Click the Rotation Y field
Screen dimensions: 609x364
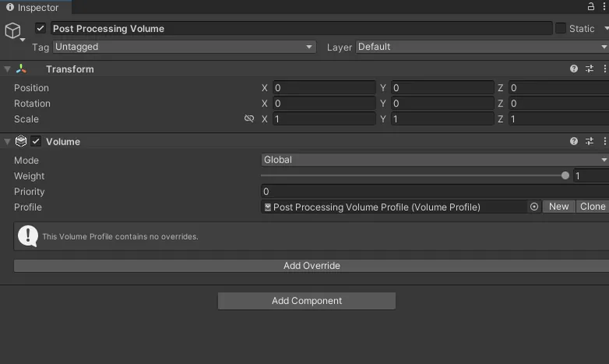tap(442, 103)
